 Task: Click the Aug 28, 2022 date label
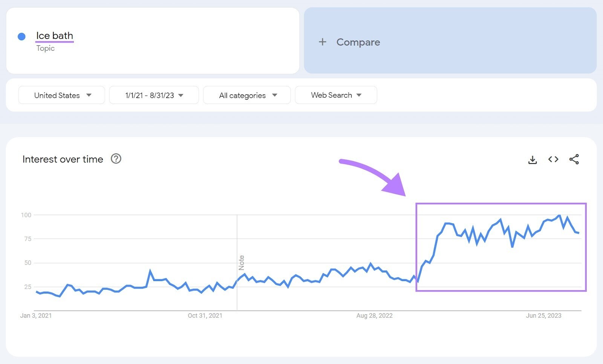tap(373, 316)
